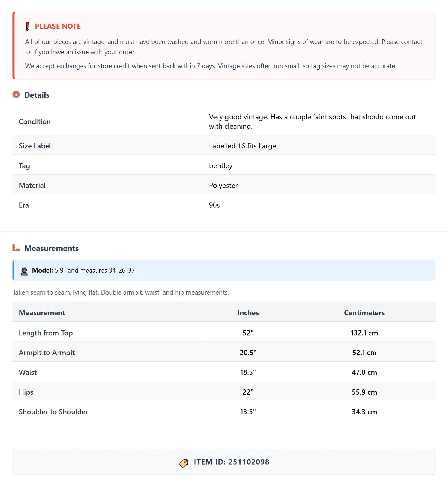448x486 pixels.
Task: Click the Details info circle icon
Action: (16, 94)
